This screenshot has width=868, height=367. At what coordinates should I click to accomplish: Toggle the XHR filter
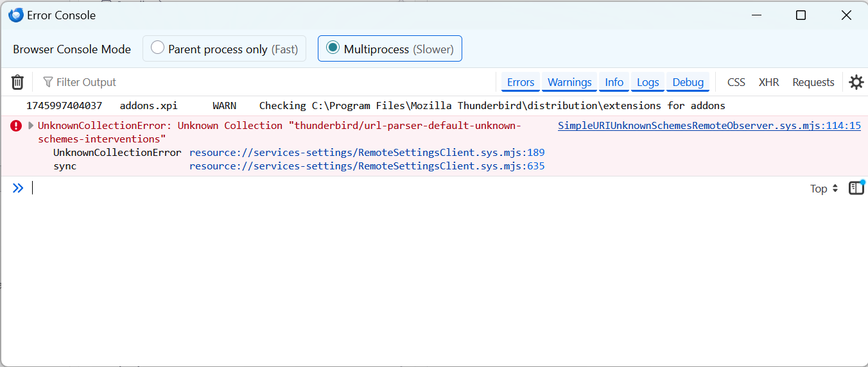768,82
